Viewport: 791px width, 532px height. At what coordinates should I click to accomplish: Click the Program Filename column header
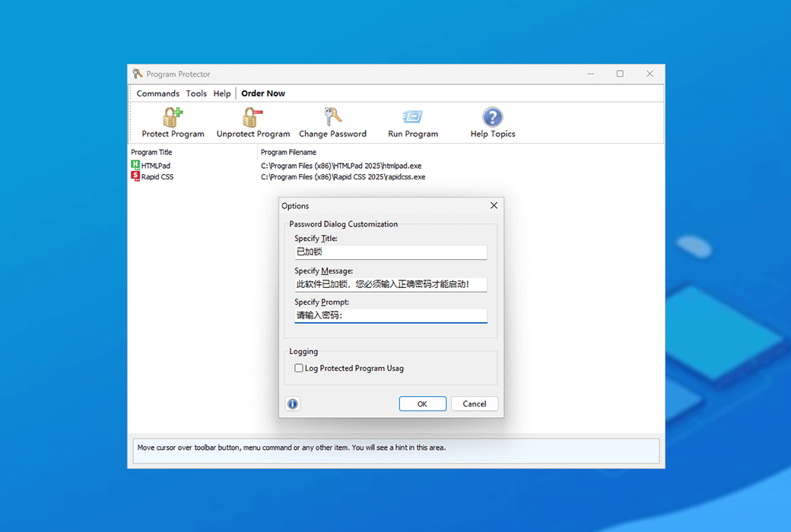[288, 152]
